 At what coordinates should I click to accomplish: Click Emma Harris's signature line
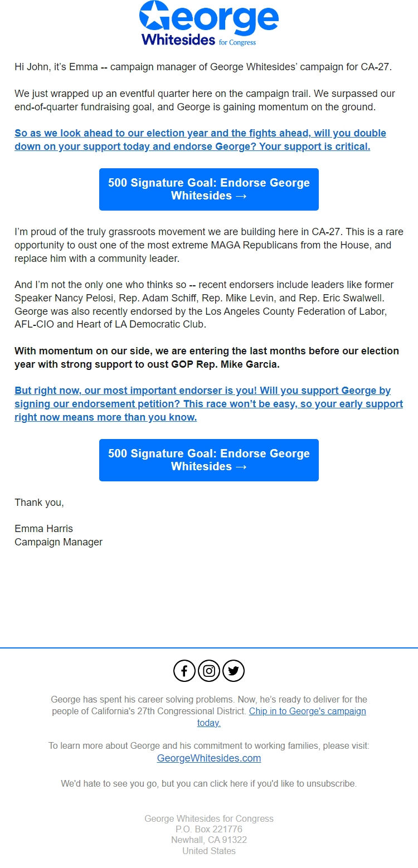click(44, 528)
